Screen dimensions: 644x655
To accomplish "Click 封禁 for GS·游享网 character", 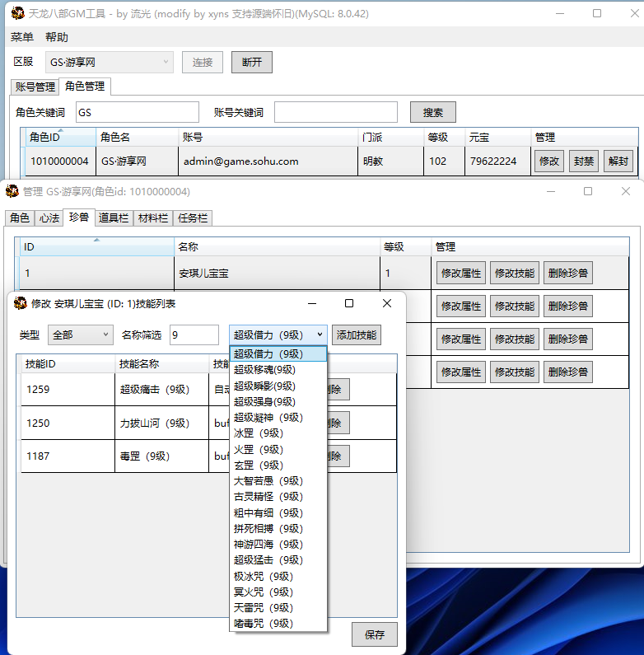I will [583, 161].
